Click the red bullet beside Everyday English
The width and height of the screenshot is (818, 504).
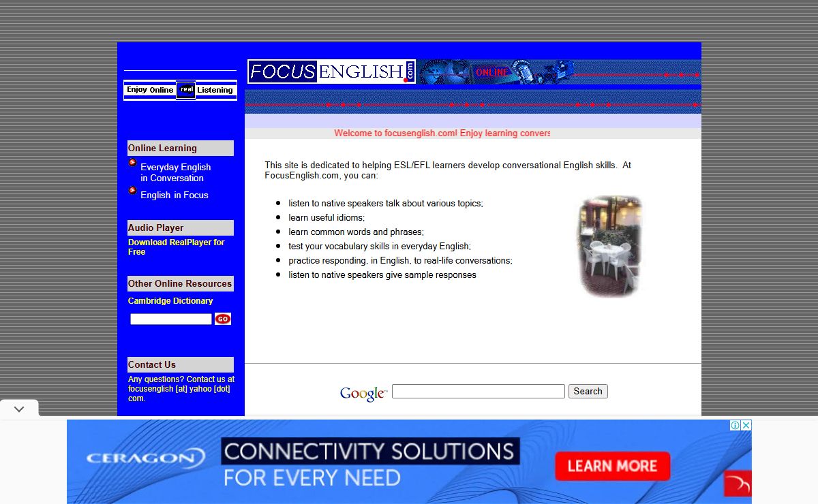pyautogui.click(x=133, y=162)
